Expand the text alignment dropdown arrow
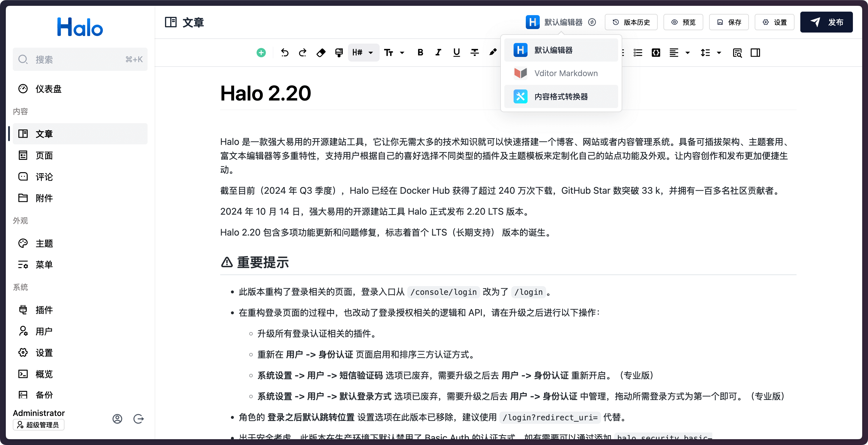The height and width of the screenshot is (445, 868). point(688,53)
